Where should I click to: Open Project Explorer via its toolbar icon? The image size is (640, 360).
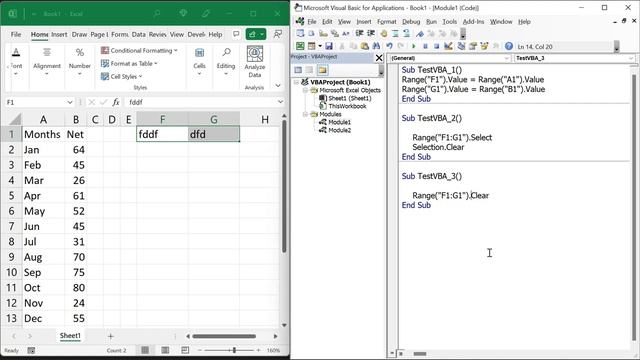coord(461,46)
